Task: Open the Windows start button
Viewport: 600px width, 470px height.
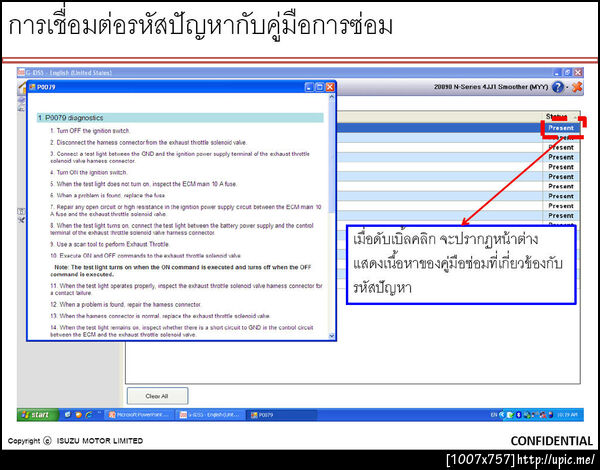Action: pos(38,415)
